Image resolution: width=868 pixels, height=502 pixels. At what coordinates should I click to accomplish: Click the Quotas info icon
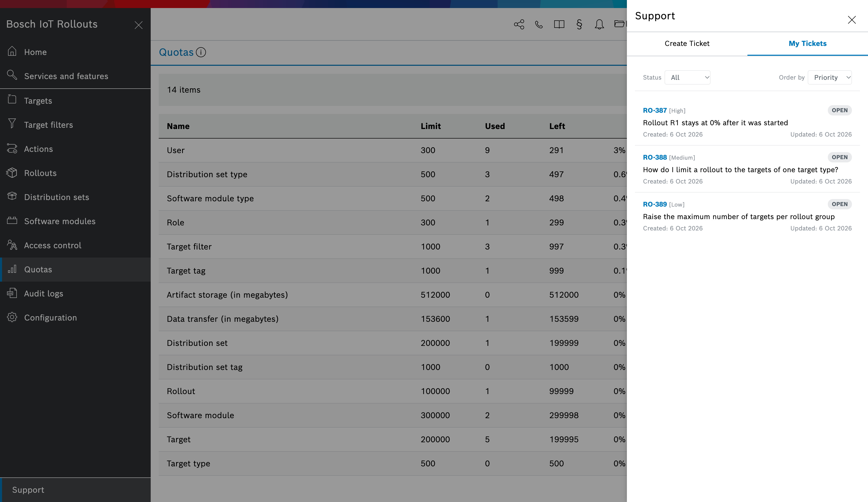[201, 52]
